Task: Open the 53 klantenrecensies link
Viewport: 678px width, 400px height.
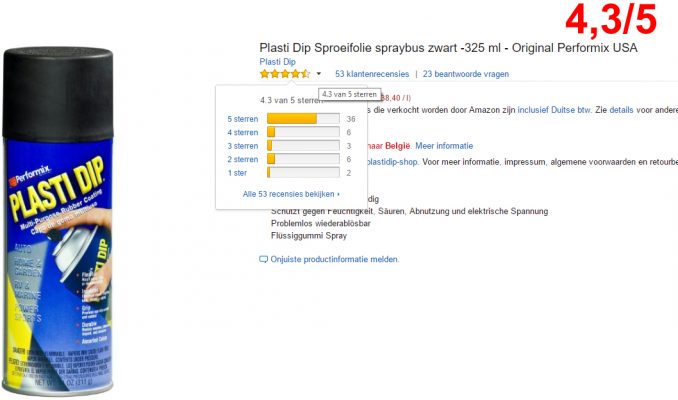Action: [372, 74]
